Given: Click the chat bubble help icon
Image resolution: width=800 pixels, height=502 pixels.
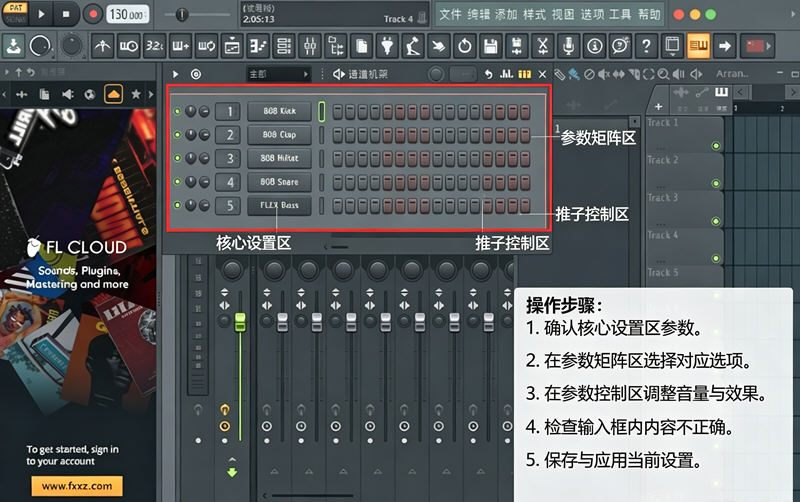Looking at the screenshot, I should pos(620,46).
